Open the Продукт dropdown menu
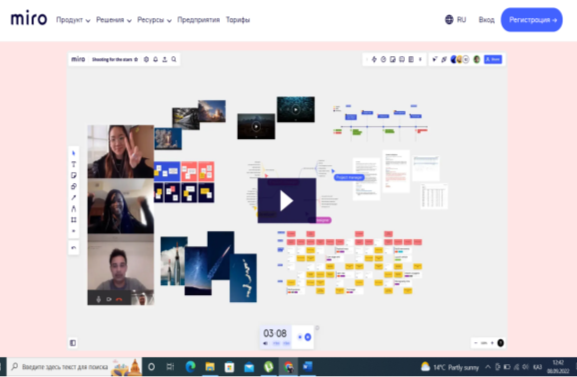Screen dimensions: 577x377 point(73,20)
